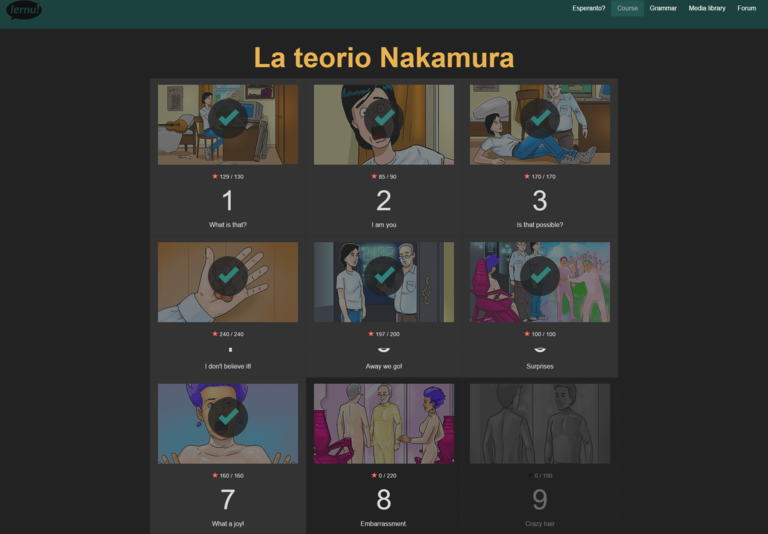
Task: Open the Media library menu
Action: click(x=707, y=8)
